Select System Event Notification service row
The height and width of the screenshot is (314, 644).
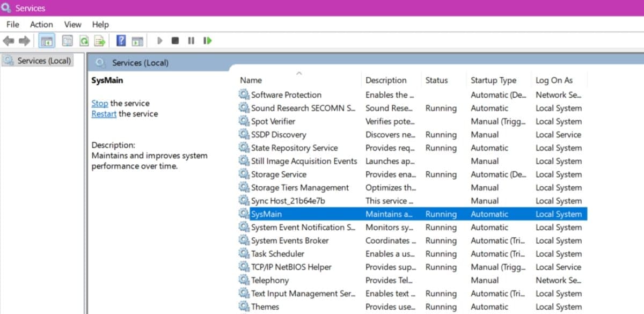click(x=413, y=227)
